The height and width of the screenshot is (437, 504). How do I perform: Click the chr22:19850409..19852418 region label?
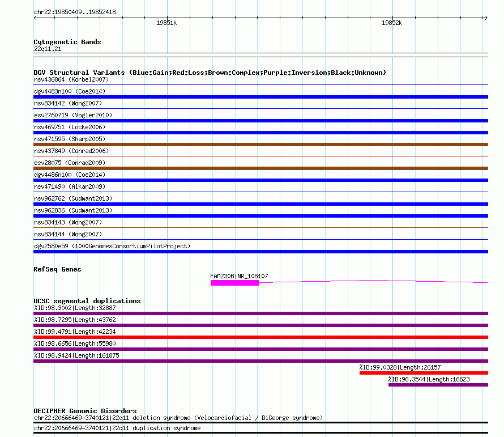[x=75, y=12]
